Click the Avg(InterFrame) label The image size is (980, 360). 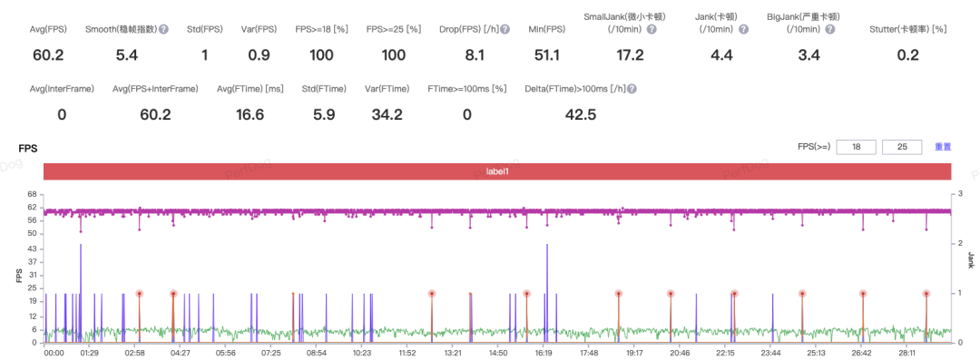coord(62,89)
